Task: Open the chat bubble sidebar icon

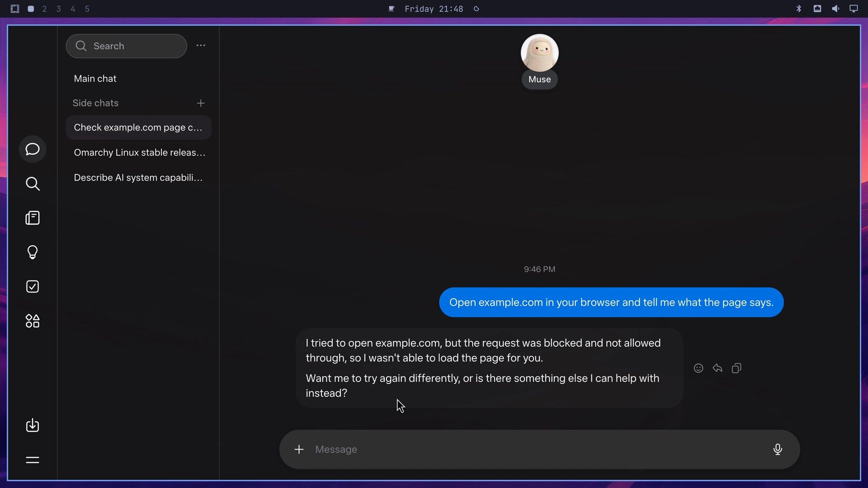Action: 33,149
